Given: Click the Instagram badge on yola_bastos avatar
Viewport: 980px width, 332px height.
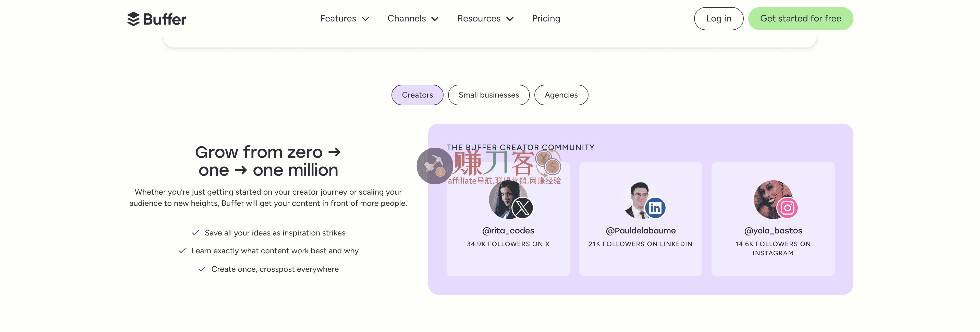Looking at the screenshot, I should [787, 208].
